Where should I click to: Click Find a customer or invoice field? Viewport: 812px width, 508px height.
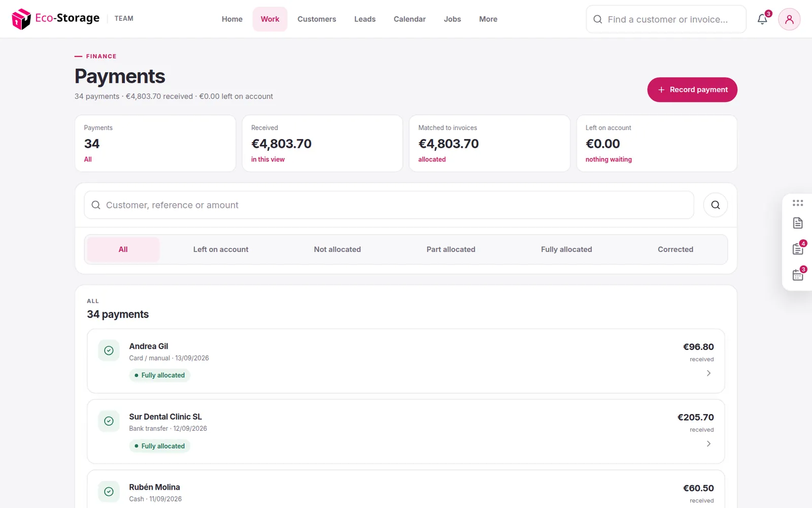point(666,19)
